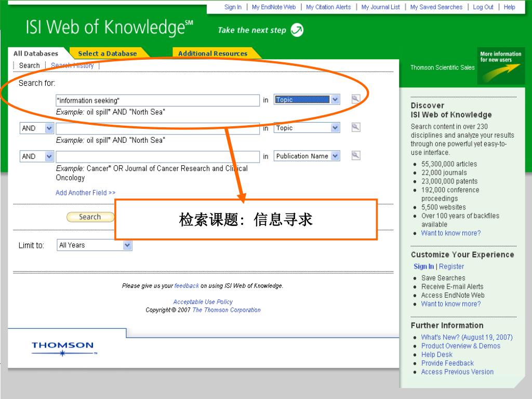Open the Help Desk link

click(436, 354)
